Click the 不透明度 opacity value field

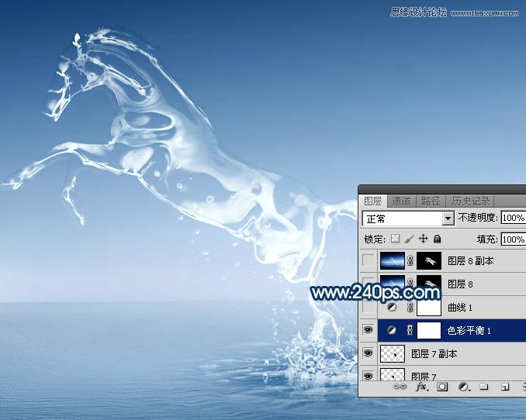513,219
